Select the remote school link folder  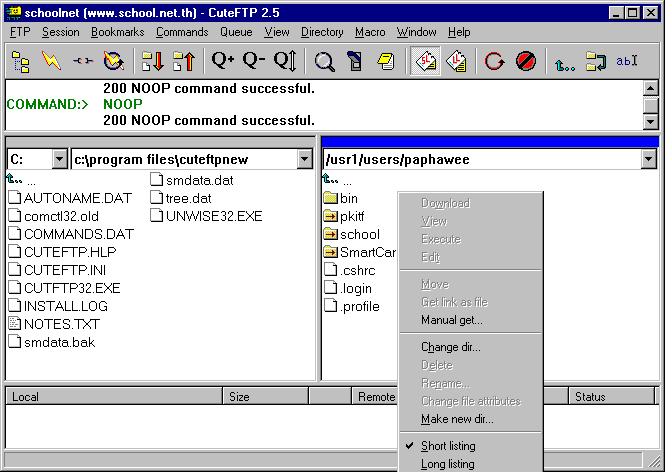point(352,234)
